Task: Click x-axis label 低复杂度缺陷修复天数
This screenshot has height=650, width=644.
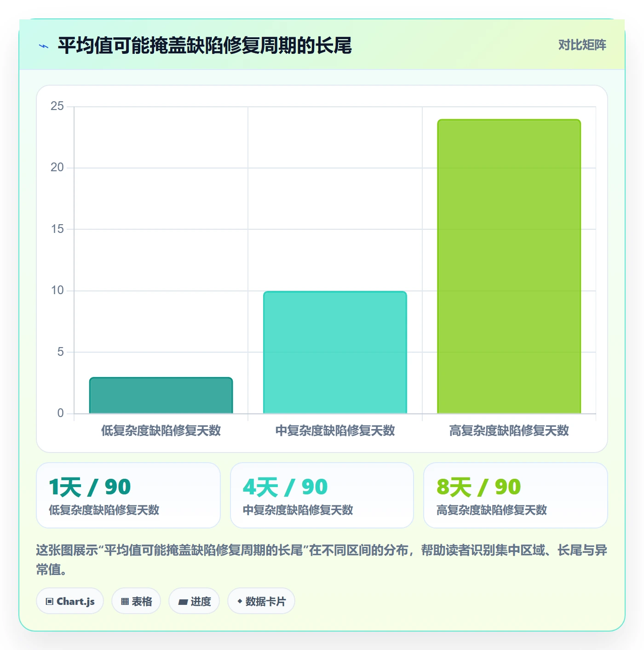Action: 161,431
